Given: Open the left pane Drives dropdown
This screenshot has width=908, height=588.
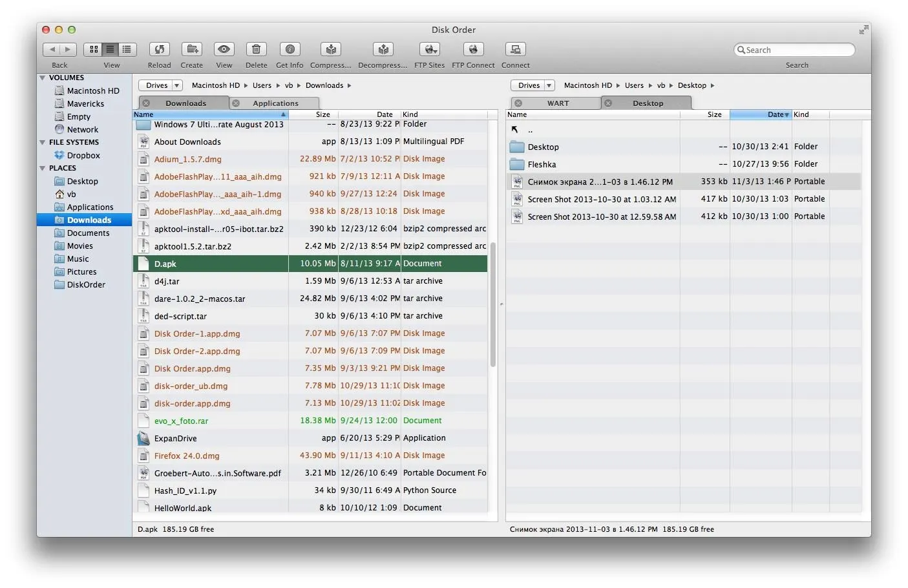Looking at the screenshot, I should tap(160, 85).
